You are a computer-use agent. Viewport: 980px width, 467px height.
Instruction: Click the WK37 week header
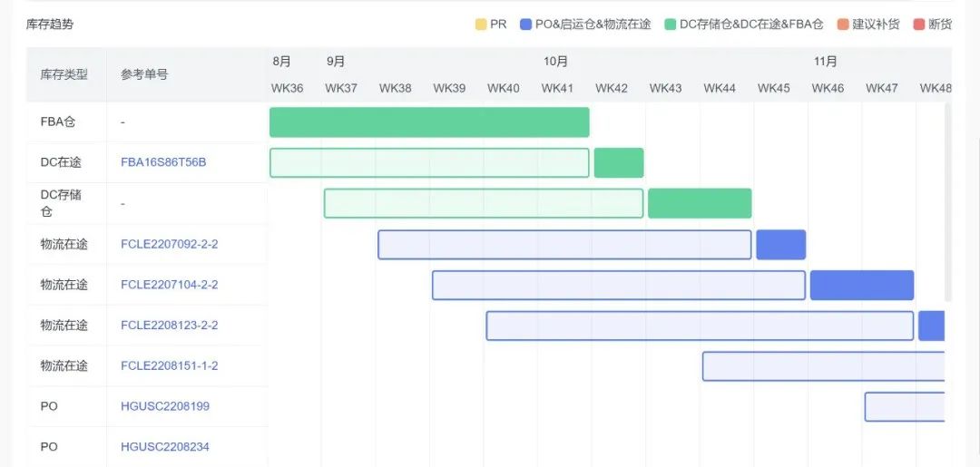pyautogui.click(x=341, y=88)
